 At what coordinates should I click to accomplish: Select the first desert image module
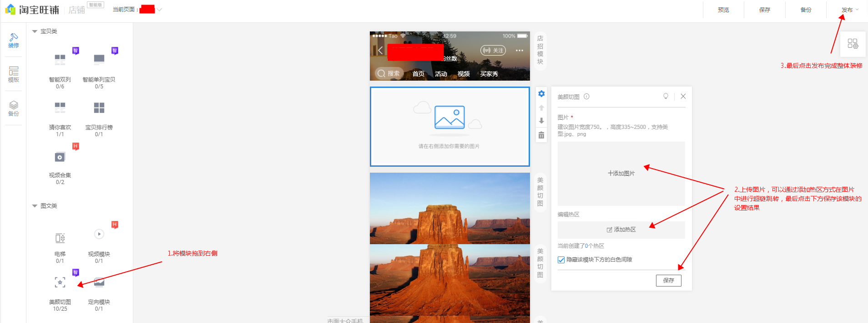coord(450,208)
